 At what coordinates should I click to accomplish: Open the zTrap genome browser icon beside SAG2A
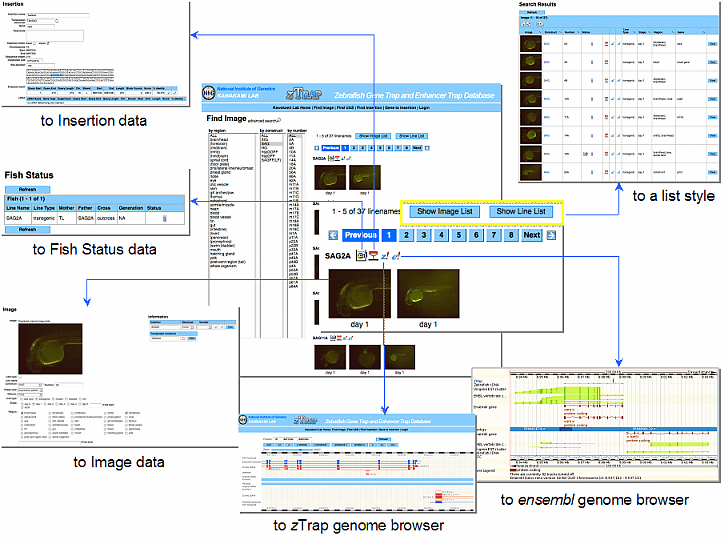pyautogui.click(x=385, y=257)
